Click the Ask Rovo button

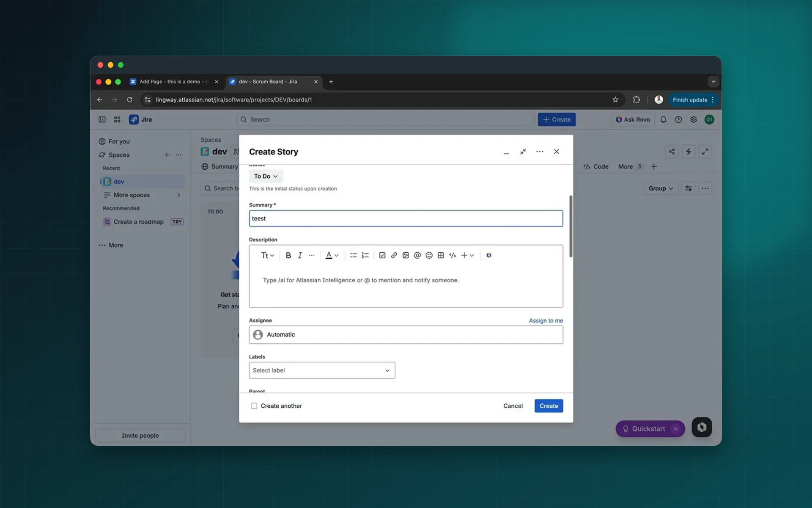633,119
